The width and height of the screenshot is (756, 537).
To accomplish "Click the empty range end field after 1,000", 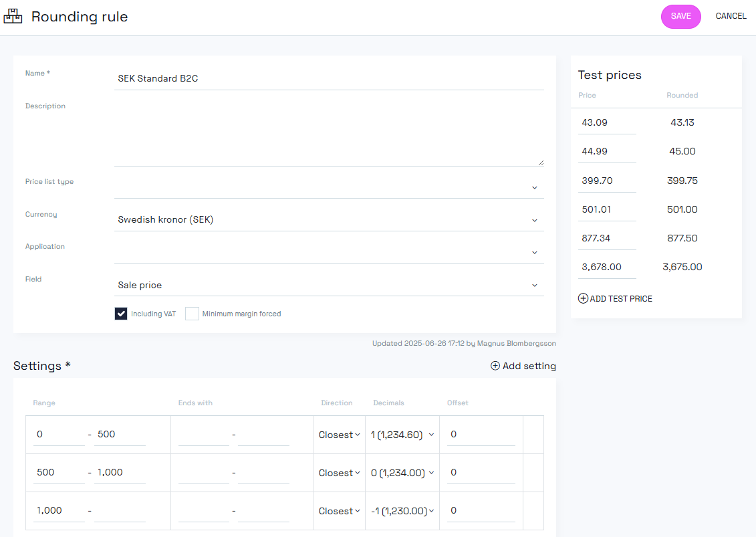I will coord(120,511).
